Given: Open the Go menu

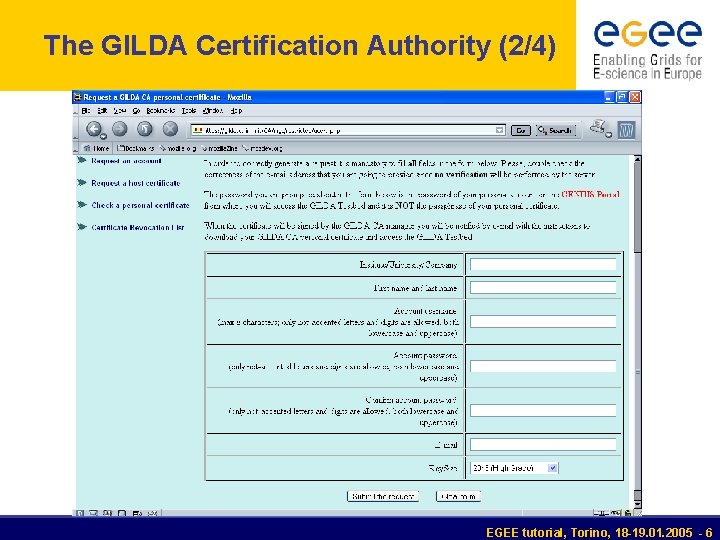Looking at the screenshot, I should [136, 111].
